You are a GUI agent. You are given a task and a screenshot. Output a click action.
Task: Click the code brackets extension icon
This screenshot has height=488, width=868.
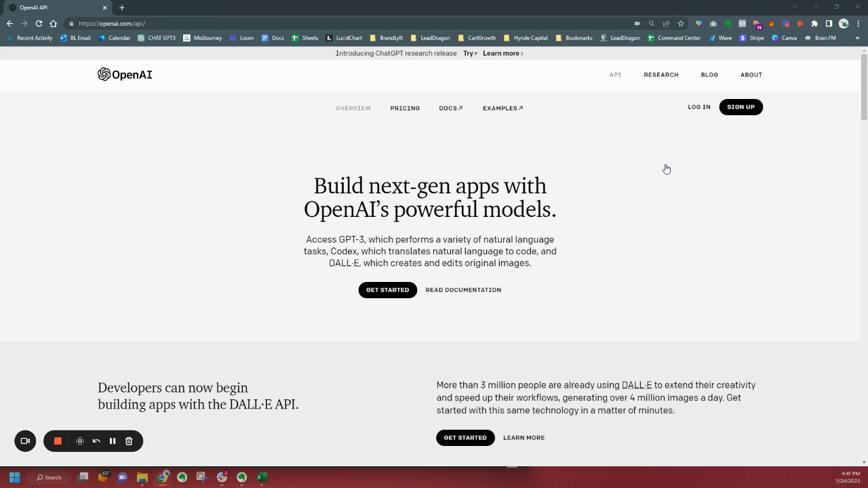tap(742, 23)
